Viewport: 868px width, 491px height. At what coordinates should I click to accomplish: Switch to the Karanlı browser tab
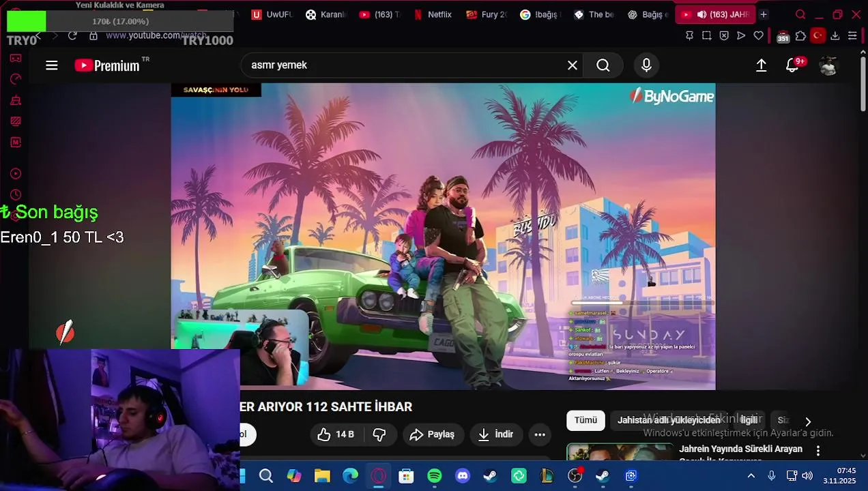point(326,14)
